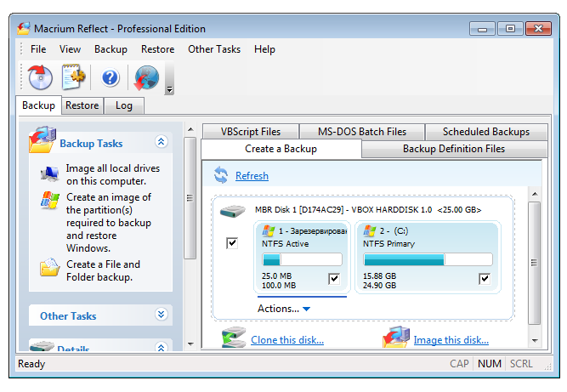Click the left panel scroll down arrow
This screenshot has height=392, width=567.
click(x=190, y=344)
